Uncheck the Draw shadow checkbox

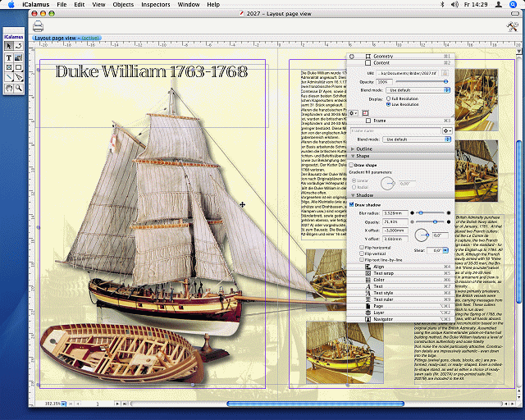pos(353,204)
